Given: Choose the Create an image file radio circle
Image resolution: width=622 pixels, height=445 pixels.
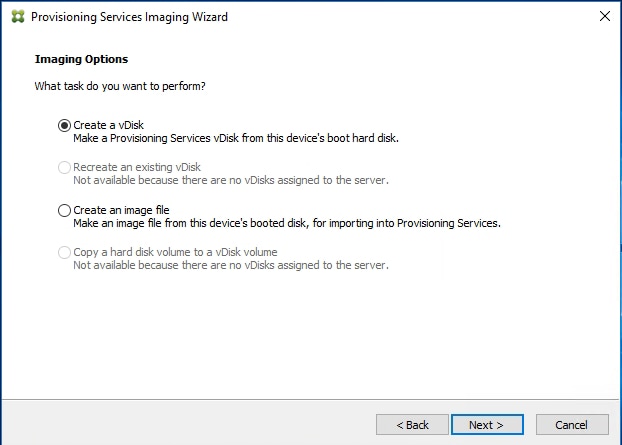Looking at the screenshot, I should pyautogui.click(x=65, y=210).
